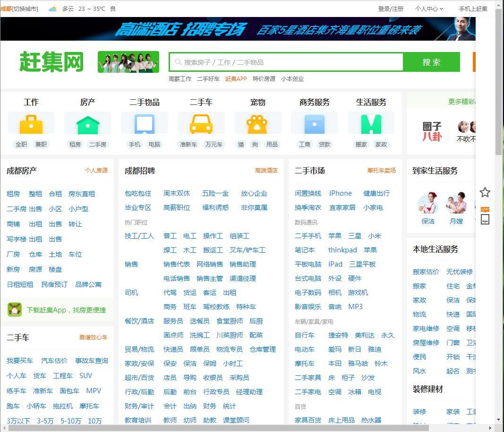
Task: Open the 工作 briefcase category icon
Action: pyautogui.click(x=31, y=124)
